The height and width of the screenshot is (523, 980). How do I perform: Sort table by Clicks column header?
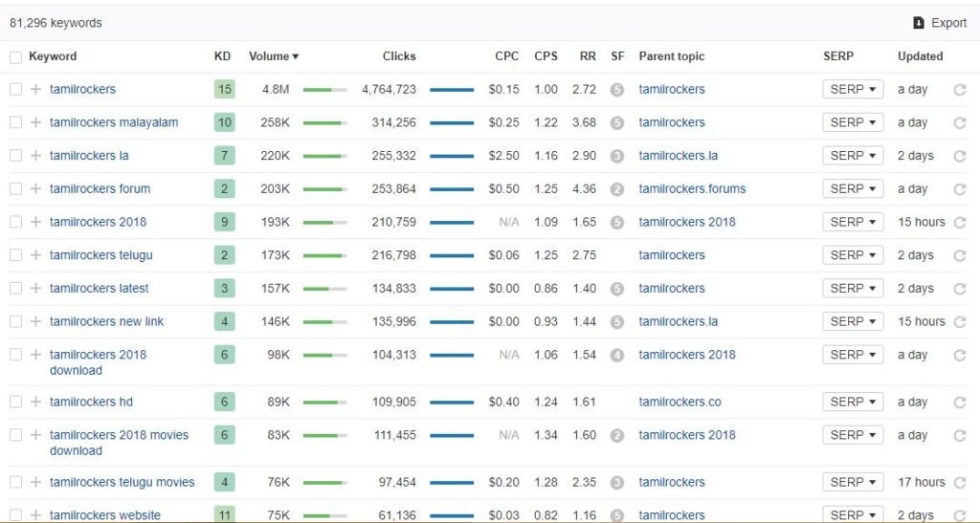pos(399,56)
